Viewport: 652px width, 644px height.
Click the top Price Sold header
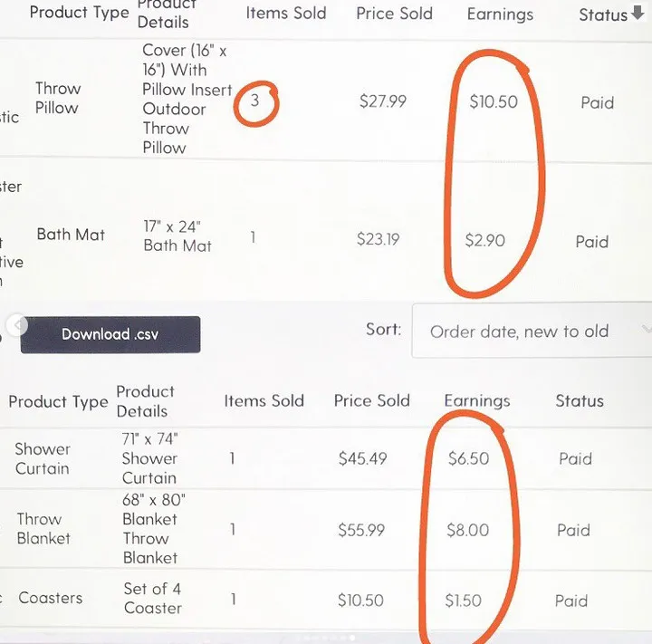tap(394, 14)
